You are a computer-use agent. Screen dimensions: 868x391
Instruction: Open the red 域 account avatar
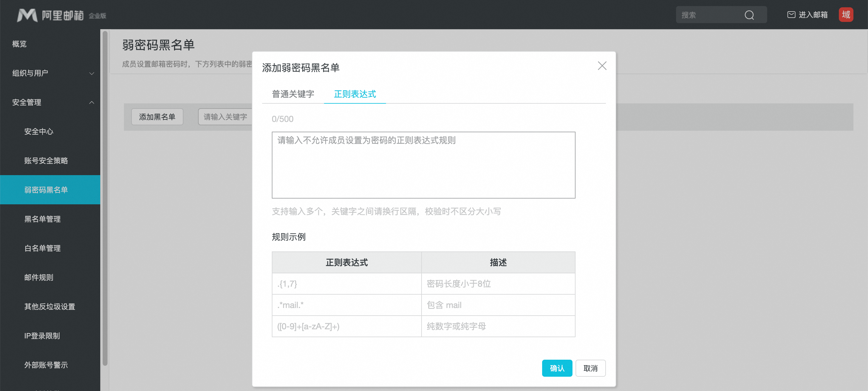(846, 15)
